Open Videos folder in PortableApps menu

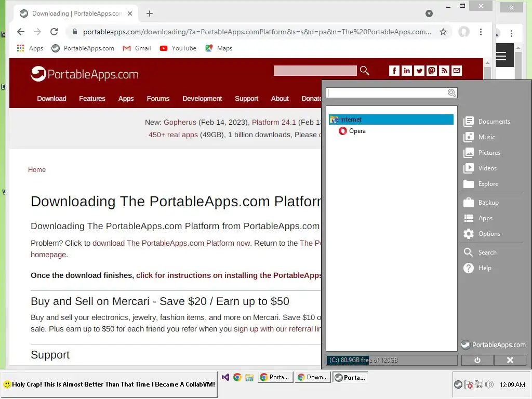click(x=480, y=168)
